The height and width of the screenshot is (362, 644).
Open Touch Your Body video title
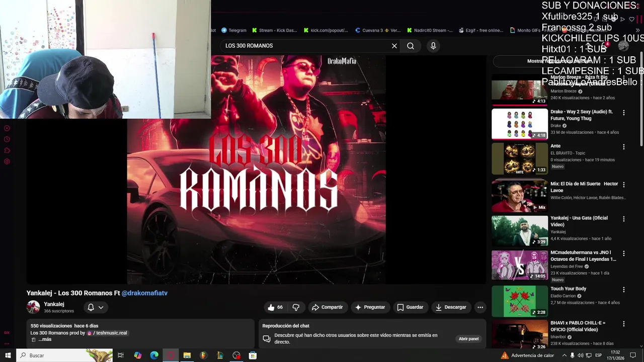pyautogui.click(x=569, y=289)
